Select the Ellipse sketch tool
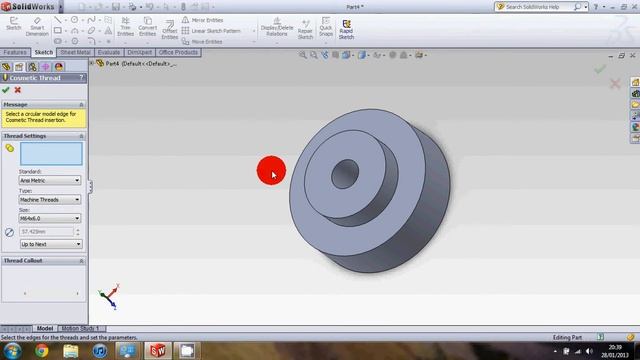 click(x=91, y=31)
